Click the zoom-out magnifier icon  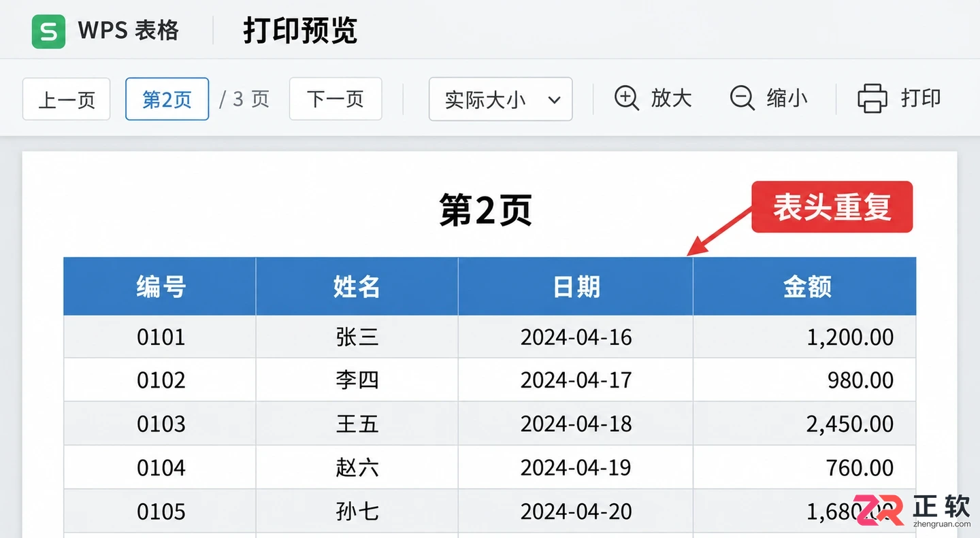(742, 99)
